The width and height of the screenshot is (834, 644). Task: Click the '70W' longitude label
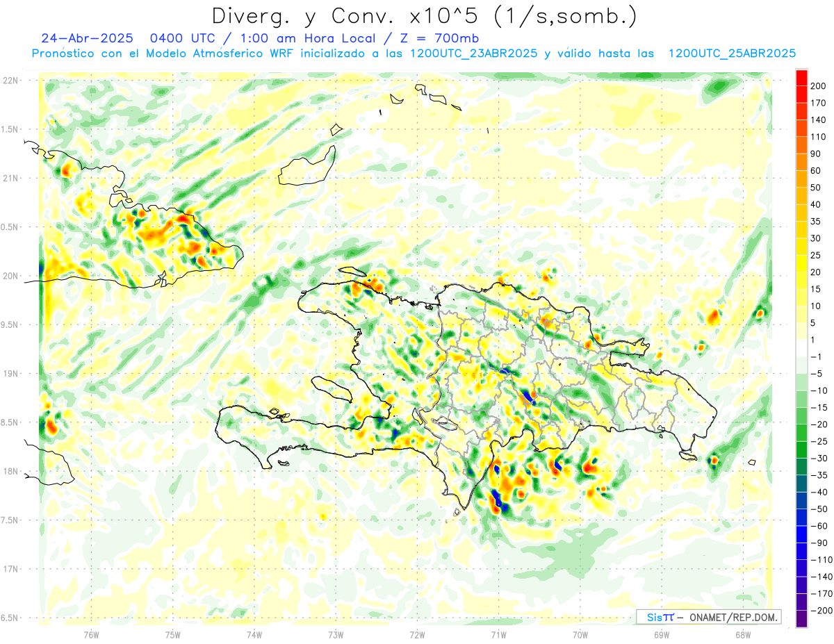click(x=580, y=634)
